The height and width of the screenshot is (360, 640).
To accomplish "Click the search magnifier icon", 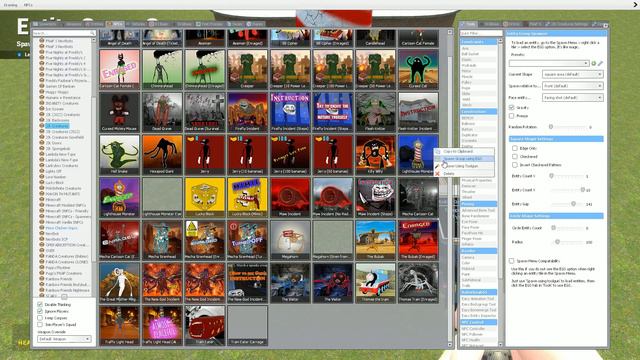I will tap(93, 33).
